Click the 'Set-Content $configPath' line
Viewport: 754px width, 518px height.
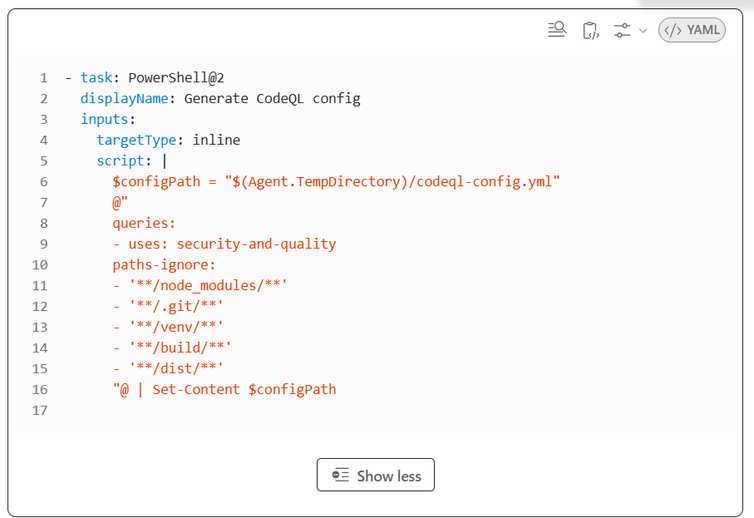click(x=224, y=389)
